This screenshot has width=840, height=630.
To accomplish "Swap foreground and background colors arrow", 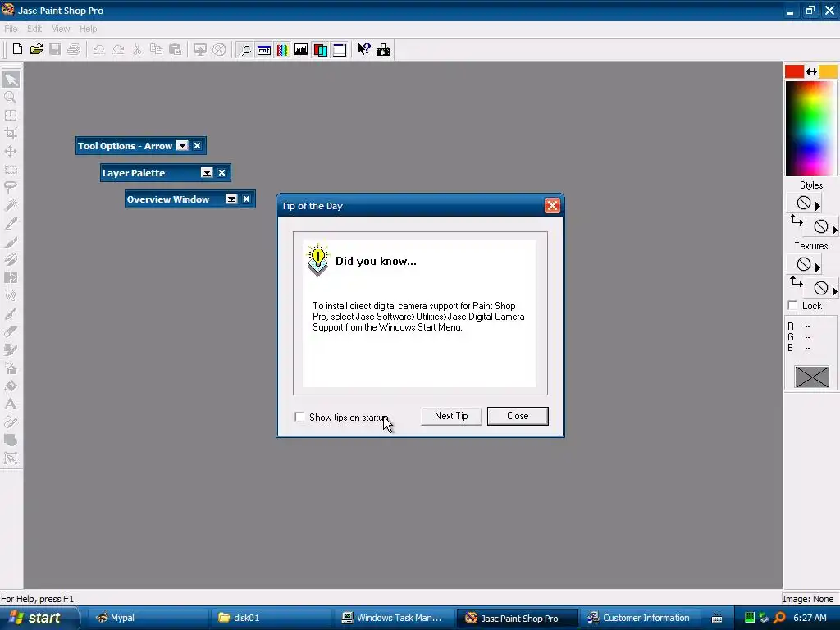I will 811,71.
